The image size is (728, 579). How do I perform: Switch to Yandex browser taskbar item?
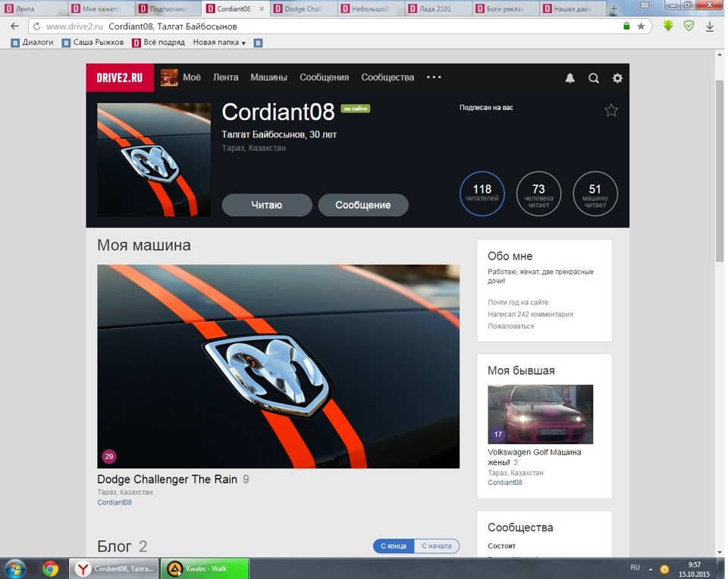(114, 568)
